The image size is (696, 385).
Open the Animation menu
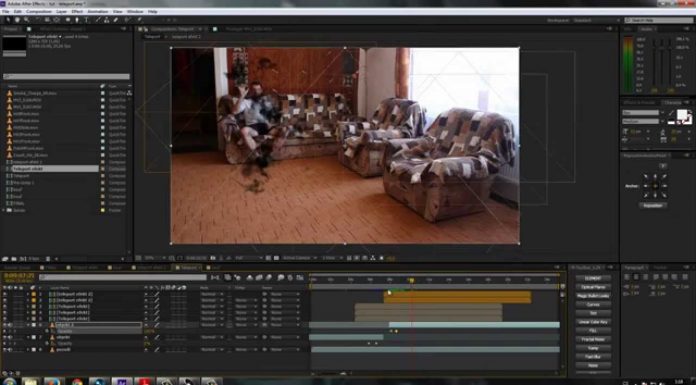(x=98, y=12)
